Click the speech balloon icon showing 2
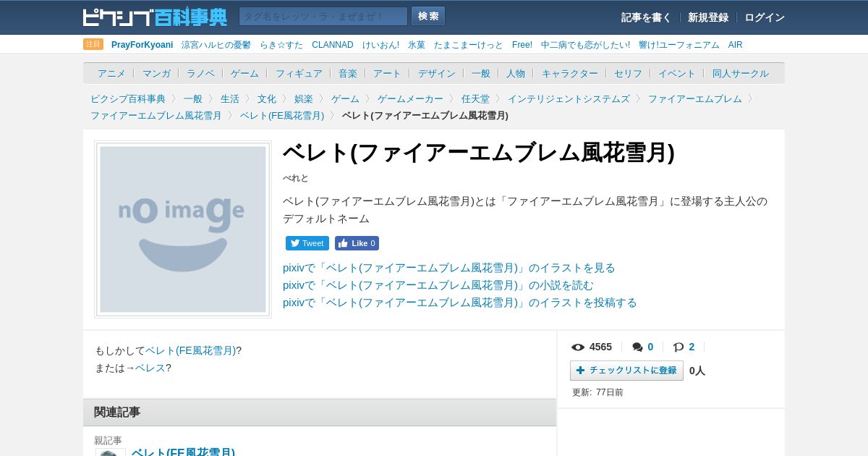The height and width of the screenshot is (456, 868). [678, 347]
